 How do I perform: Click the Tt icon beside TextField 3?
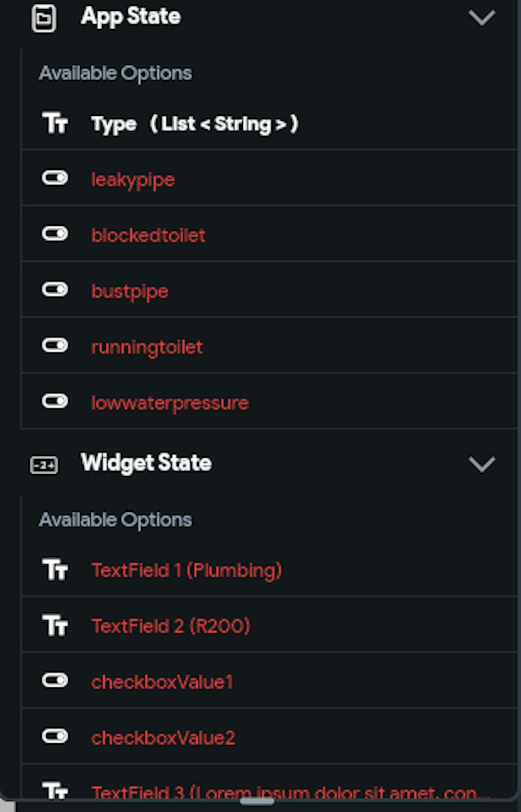coord(55,790)
